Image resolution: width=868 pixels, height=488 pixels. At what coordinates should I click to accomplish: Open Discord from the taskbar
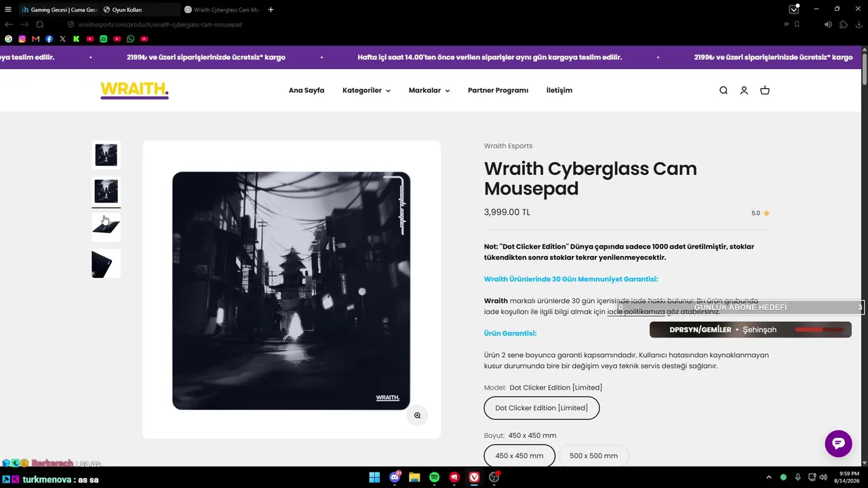(x=395, y=477)
